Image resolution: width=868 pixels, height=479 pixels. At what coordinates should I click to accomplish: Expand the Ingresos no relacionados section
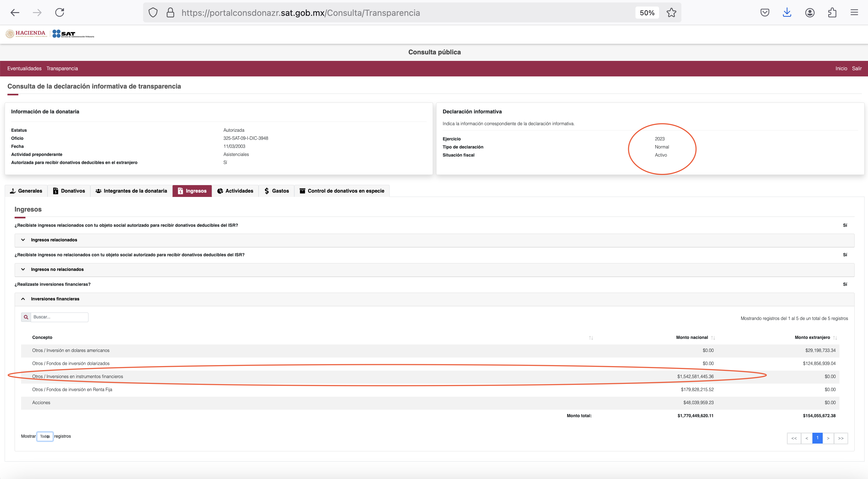pos(57,269)
